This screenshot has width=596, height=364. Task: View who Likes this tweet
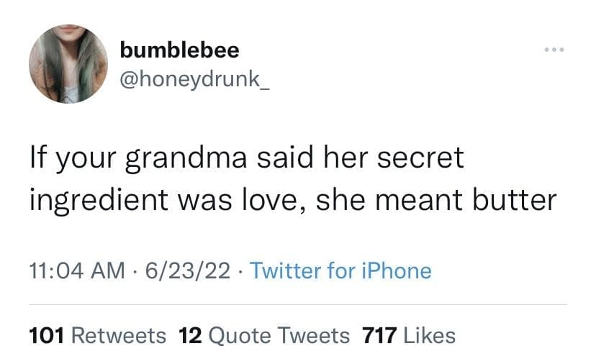[x=430, y=335]
